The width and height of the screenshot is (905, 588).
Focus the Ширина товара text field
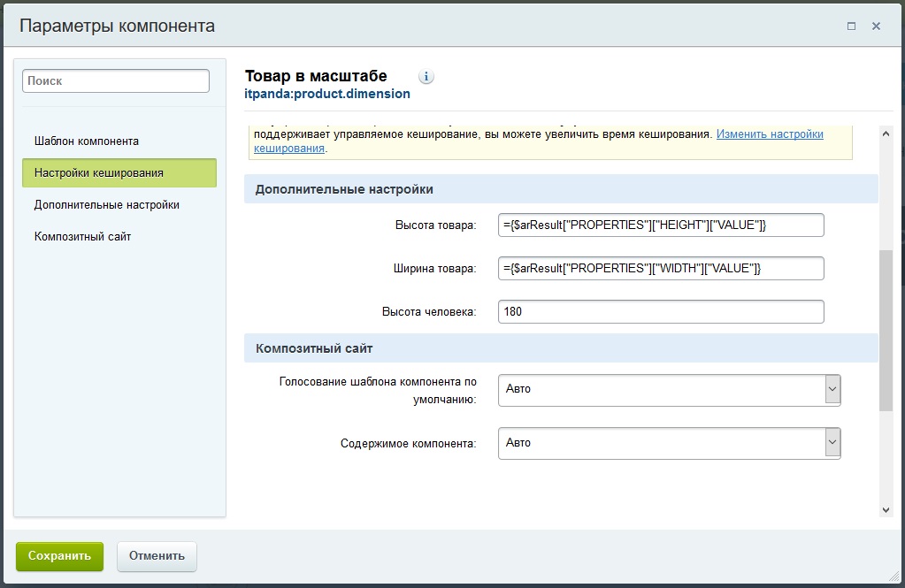point(661,269)
